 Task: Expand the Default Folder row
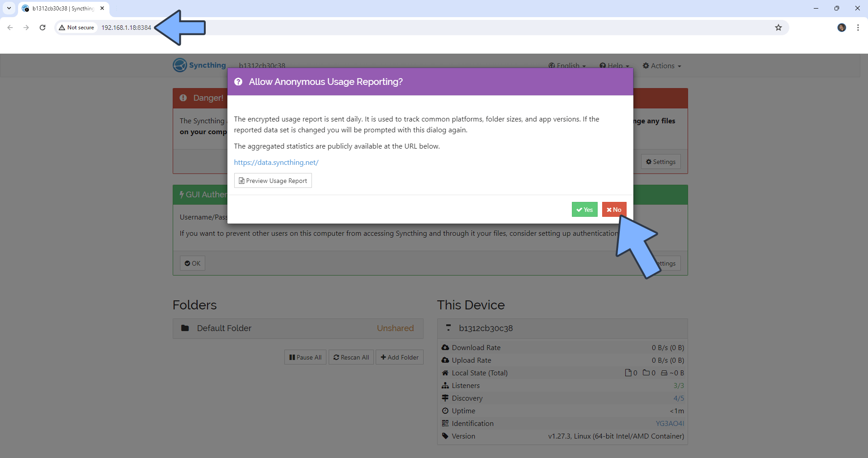coord(298,328)
